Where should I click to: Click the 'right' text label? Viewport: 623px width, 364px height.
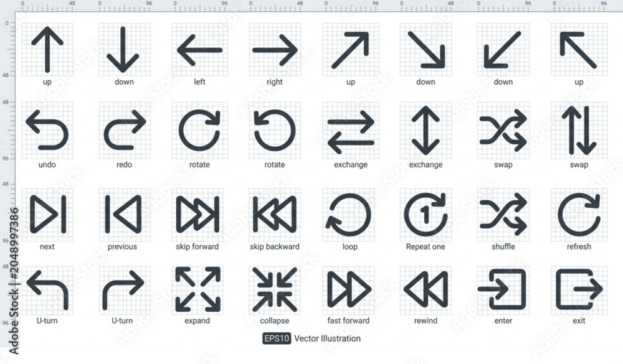275,82
